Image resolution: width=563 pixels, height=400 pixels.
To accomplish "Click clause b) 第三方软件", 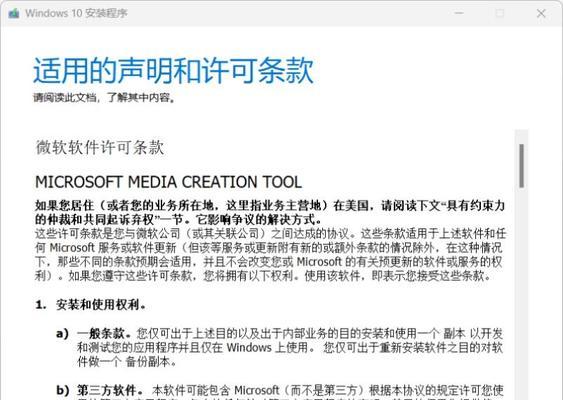I will (280, 392).
